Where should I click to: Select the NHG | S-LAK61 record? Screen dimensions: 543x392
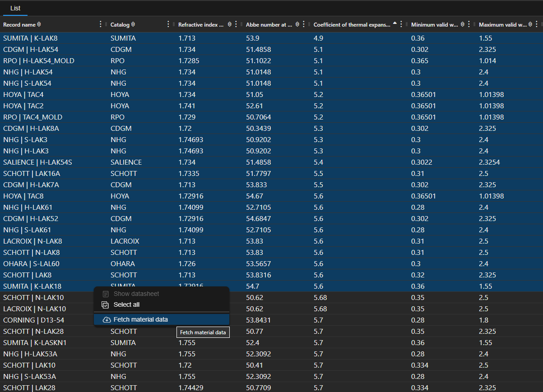click(x=271, y=230)
